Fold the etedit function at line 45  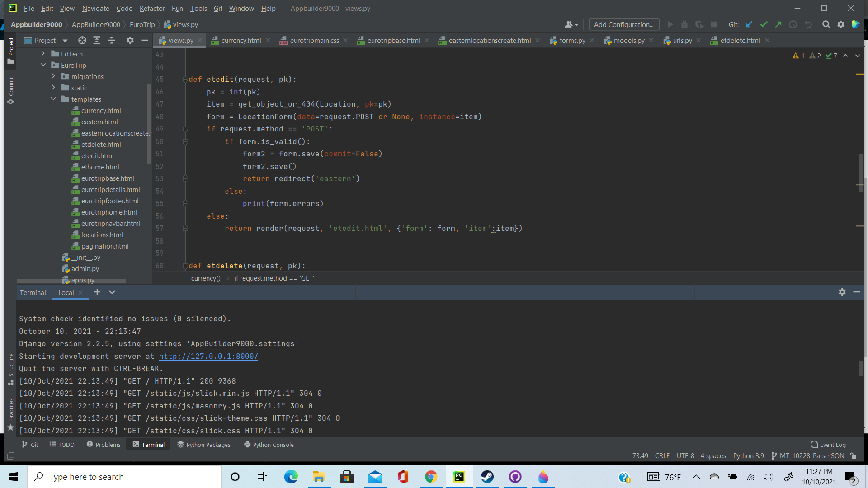[185, 80]
